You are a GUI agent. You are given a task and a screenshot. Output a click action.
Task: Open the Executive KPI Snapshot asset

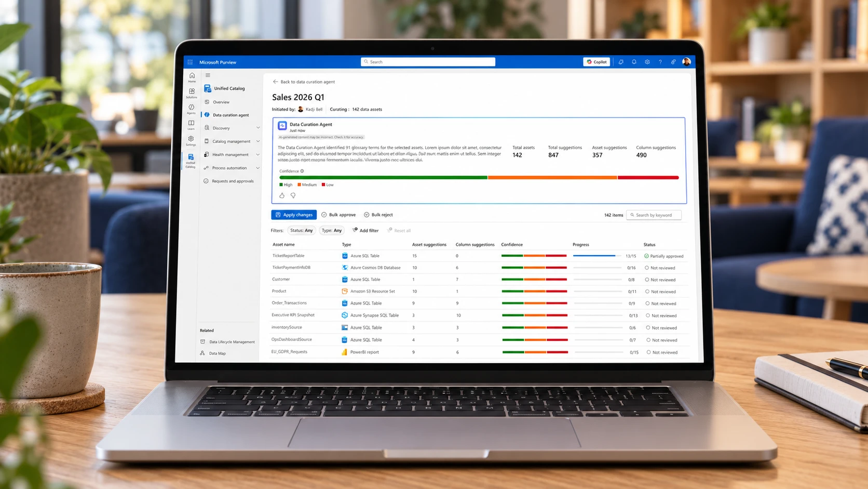click(293, 315)
